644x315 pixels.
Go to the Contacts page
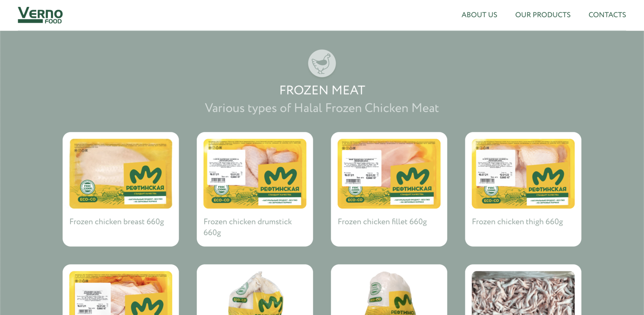pos(607,15)
